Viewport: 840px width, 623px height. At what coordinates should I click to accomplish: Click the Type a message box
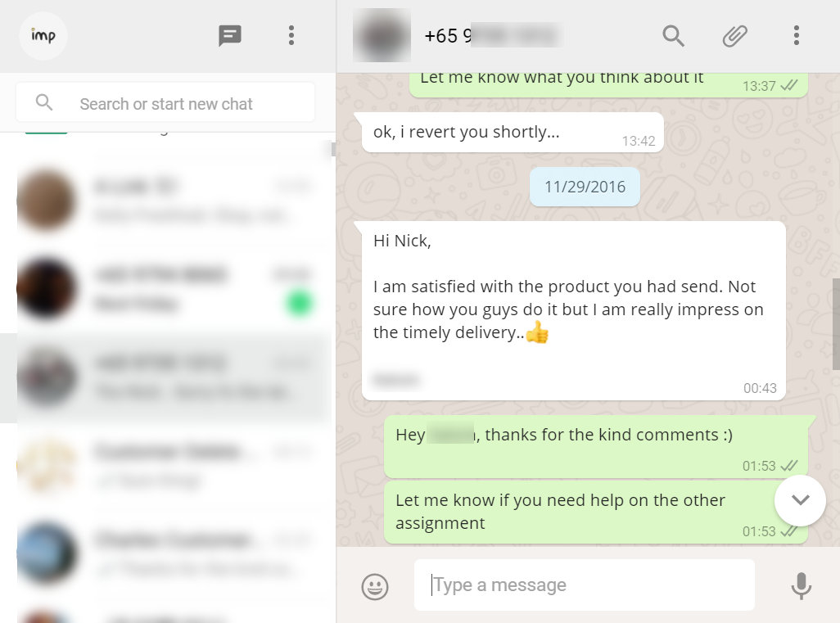(x=585, y=585)
